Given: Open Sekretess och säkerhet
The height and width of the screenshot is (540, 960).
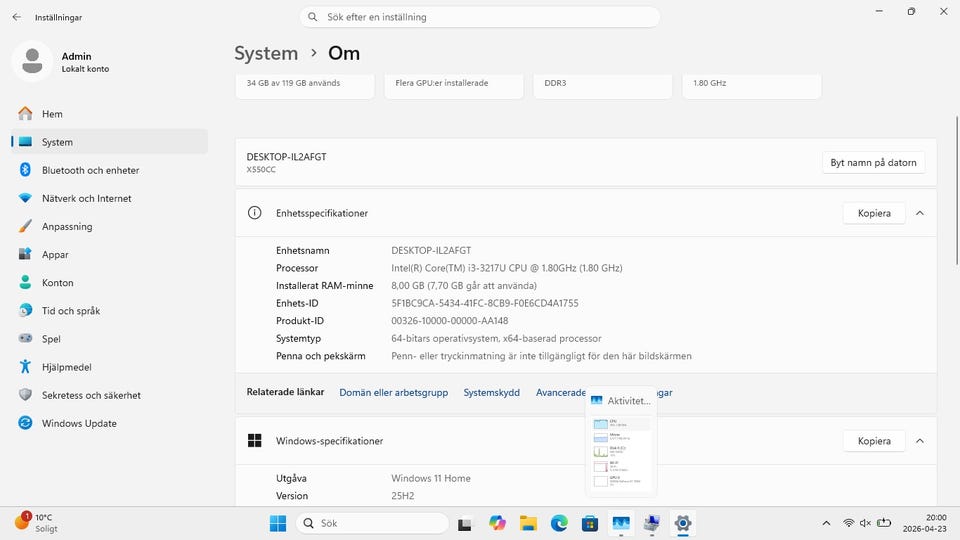Looking at the screenshot, I should tap(91, 395).
